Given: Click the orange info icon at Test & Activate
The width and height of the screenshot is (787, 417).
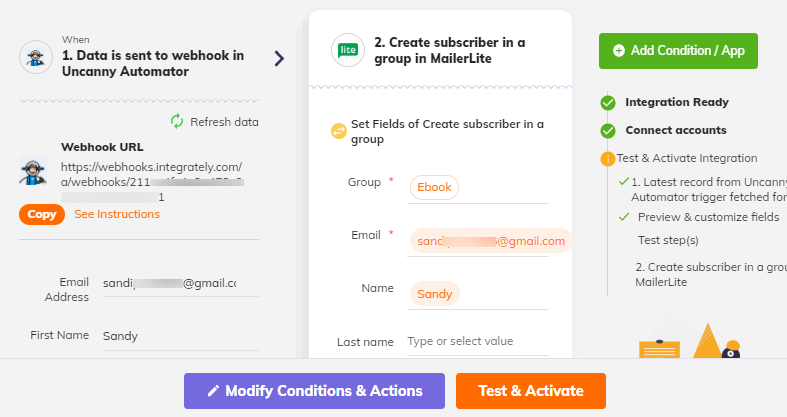Looking at the screenshot, I should click(608, 159).
